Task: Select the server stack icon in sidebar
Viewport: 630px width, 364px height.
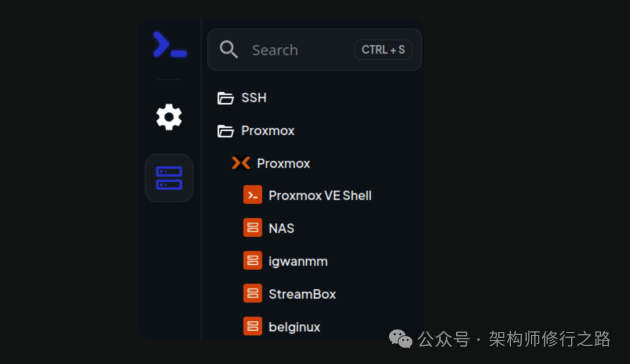Action: coord(169,177)
